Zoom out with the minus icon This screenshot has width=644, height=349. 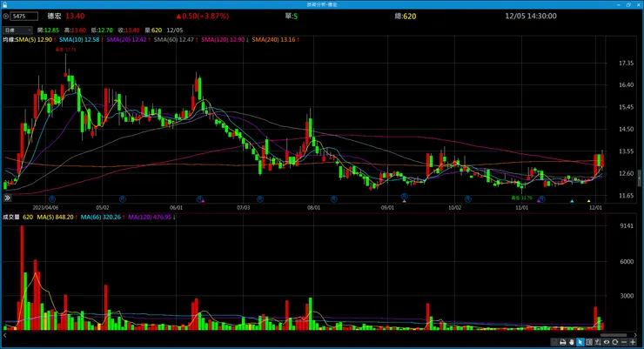click(x=624, y=342)
